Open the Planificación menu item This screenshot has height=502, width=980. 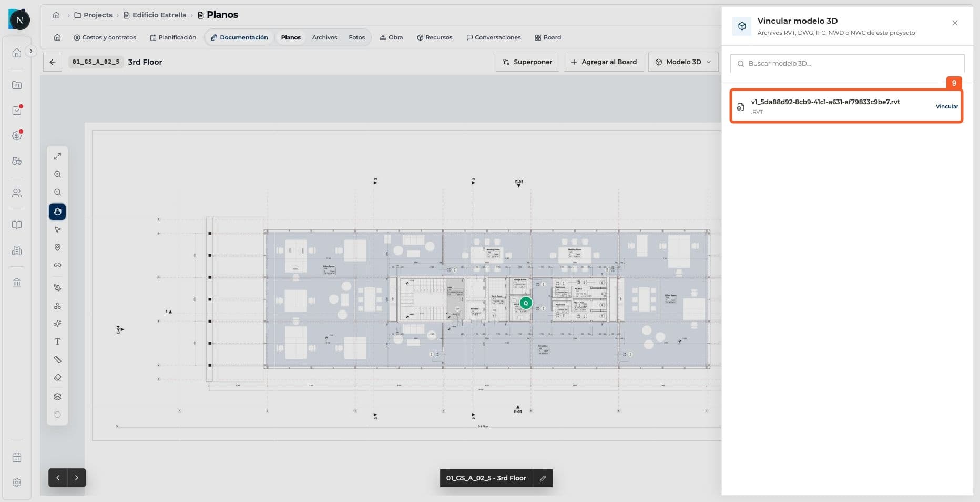pos(173,37)
